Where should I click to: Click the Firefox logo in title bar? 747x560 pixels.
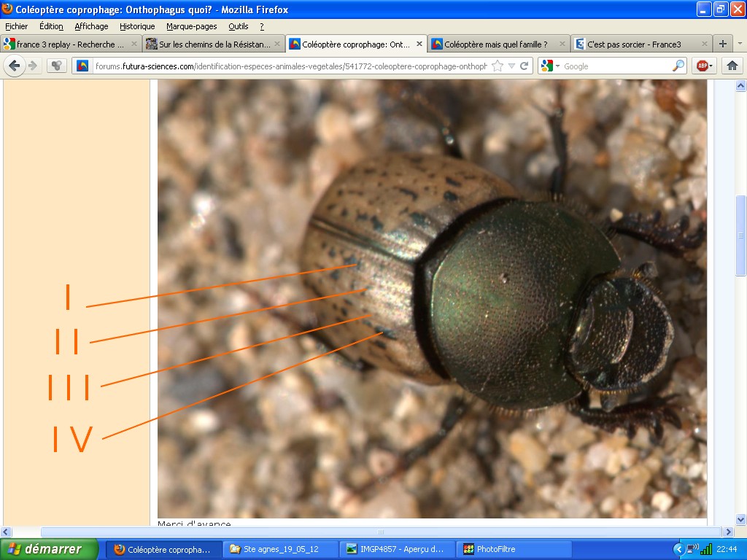tap(7, 9)
